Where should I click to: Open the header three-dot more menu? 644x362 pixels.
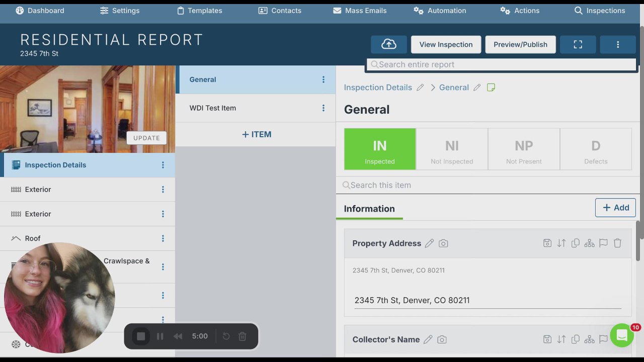point(618,44)
